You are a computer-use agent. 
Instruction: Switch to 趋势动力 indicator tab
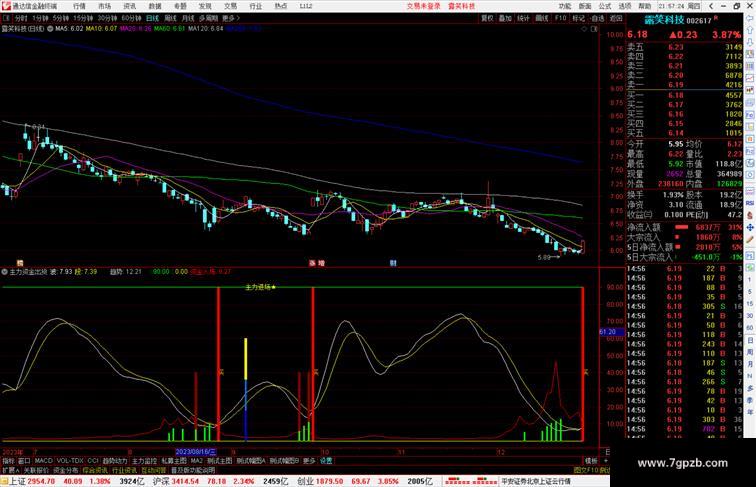pyautogui.click(x=115, y=461)
